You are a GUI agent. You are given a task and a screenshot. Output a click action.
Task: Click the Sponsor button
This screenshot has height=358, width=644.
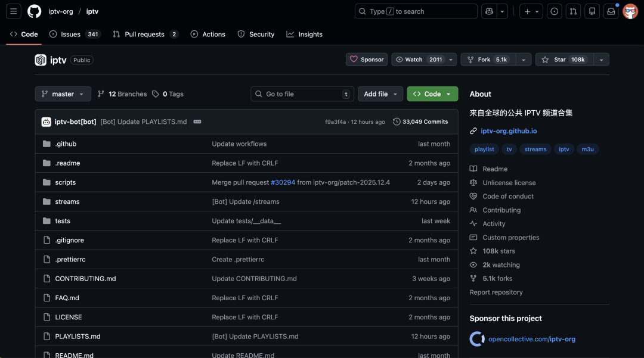click(367, 60)
